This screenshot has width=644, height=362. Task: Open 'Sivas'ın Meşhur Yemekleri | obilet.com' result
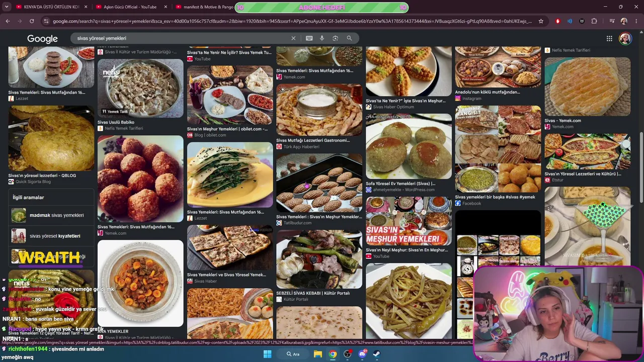[227, 129]
